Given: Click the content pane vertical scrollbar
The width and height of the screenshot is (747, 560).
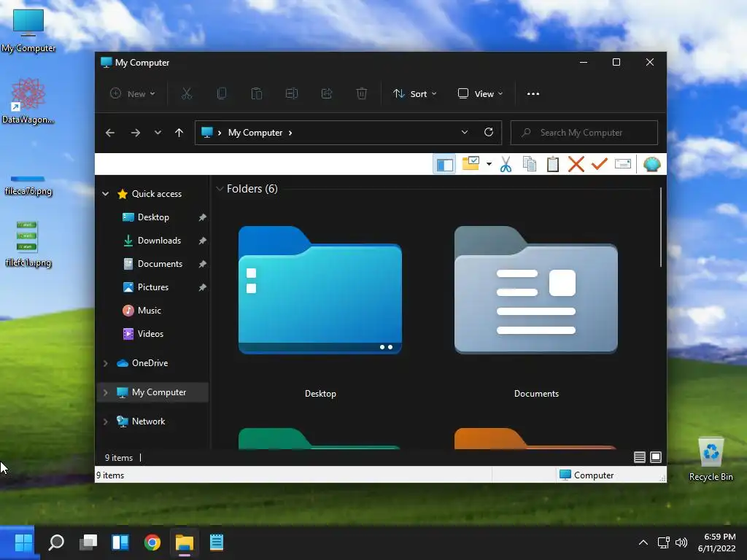Looking at the screenshot, I should coord(661,227).
